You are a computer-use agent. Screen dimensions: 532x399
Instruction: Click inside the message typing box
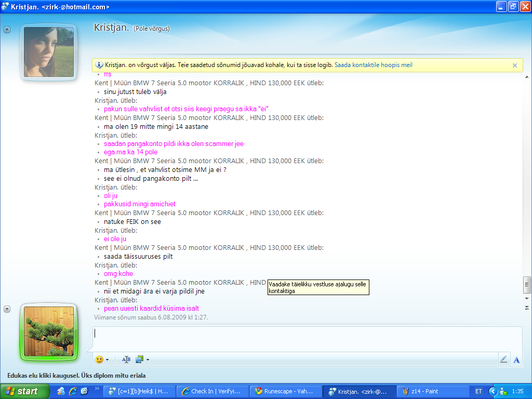tap(307, 339)
